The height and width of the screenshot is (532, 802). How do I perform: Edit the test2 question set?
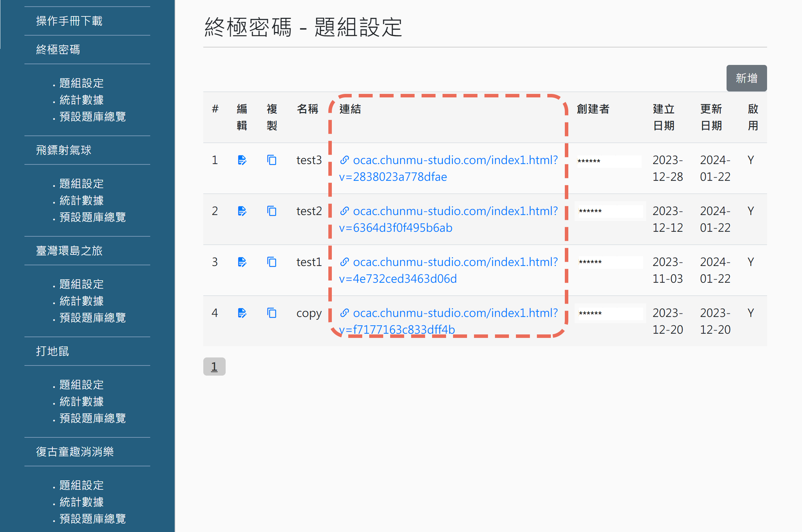pyautogui.click(x=242, y=211)
